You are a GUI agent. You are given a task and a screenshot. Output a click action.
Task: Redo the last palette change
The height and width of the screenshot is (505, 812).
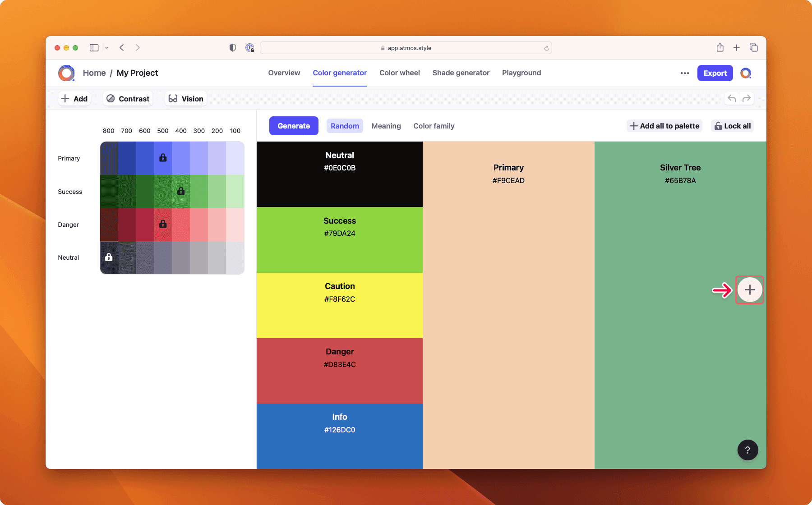coord(747,98)
